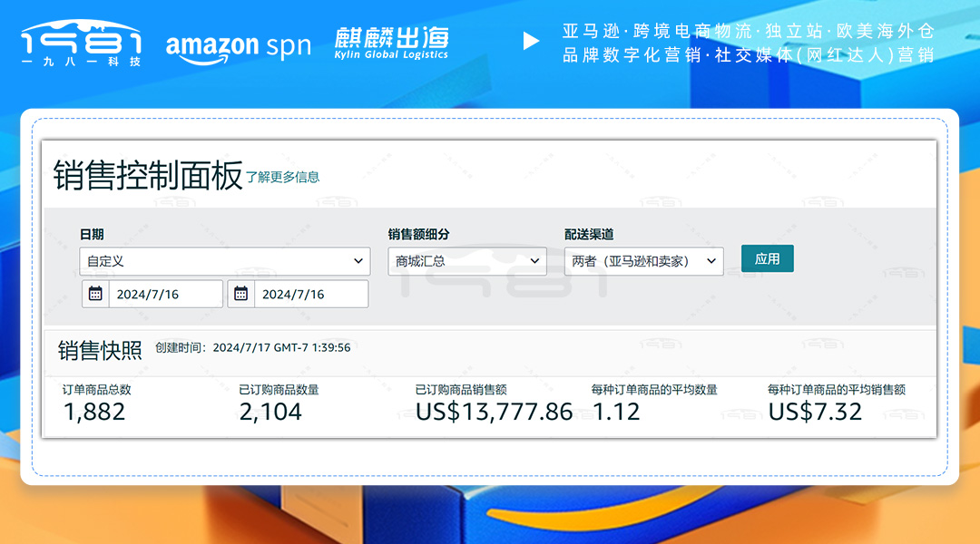
Task: Click the end date field 2024/7/16
Action: pos(311,294)
